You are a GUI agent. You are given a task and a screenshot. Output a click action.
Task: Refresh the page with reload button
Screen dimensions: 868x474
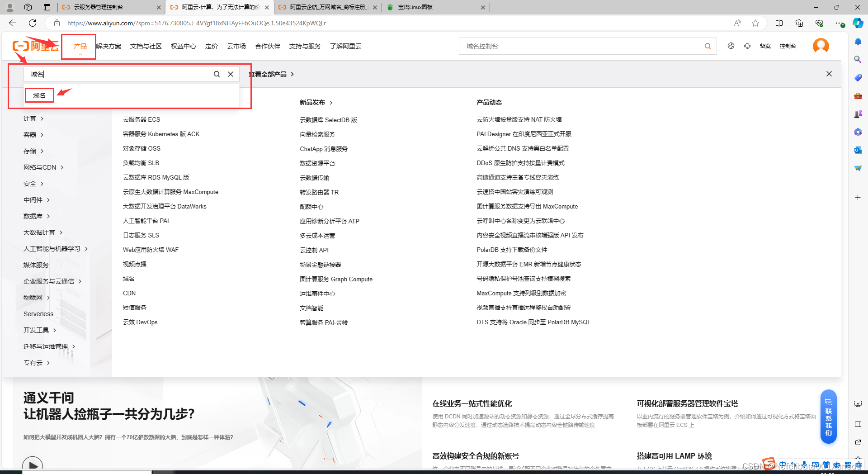pos(33,23)
